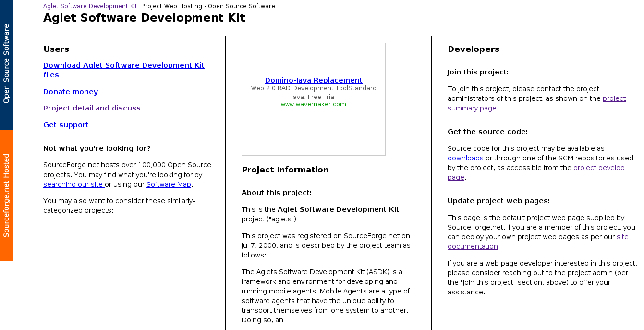Follow the searching our site link
The height and width of the screenshot is (330, 644).
[x=73, y=184]
